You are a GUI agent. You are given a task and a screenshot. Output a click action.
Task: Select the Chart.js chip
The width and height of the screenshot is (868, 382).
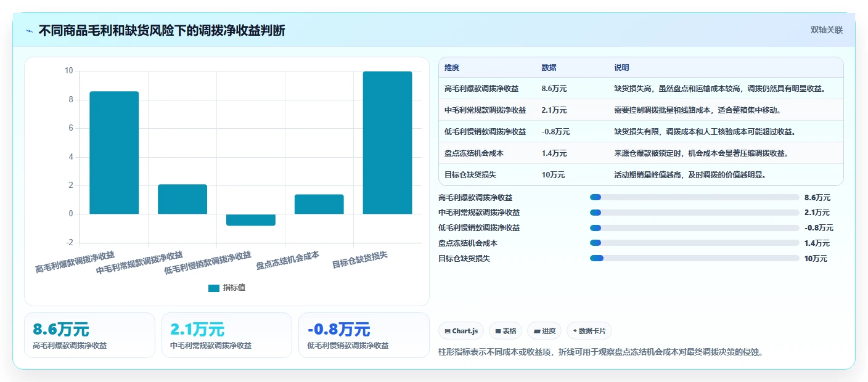click(x=461, y=331)
